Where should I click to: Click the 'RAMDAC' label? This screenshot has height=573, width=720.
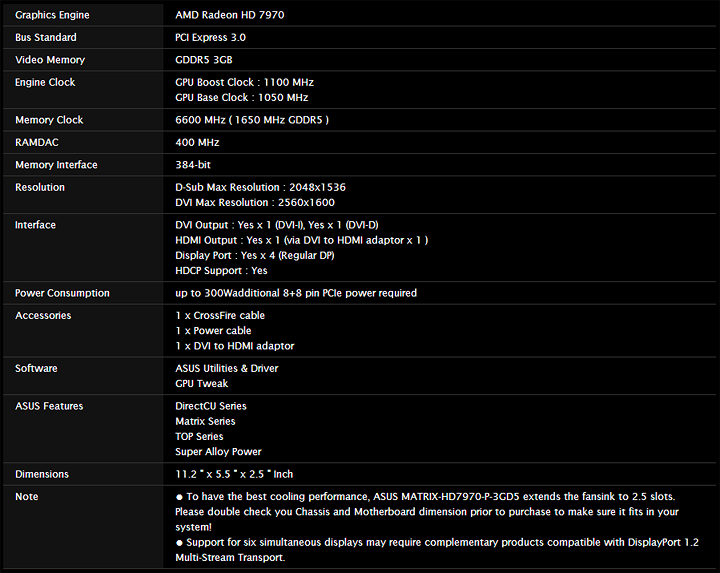coord(37,142)
